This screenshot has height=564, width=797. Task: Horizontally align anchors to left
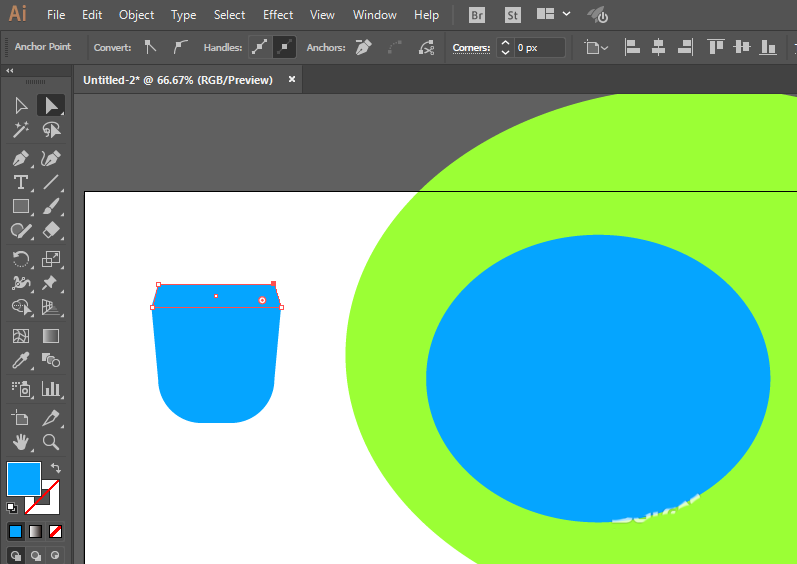point(632,47)
